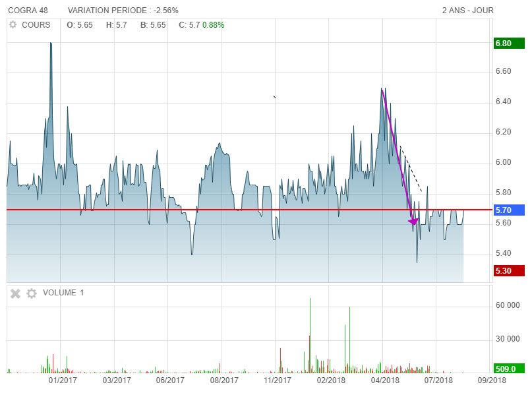Click the COURS panel label
The width and height of the screenshot is (532, 393).
[36, 25]
